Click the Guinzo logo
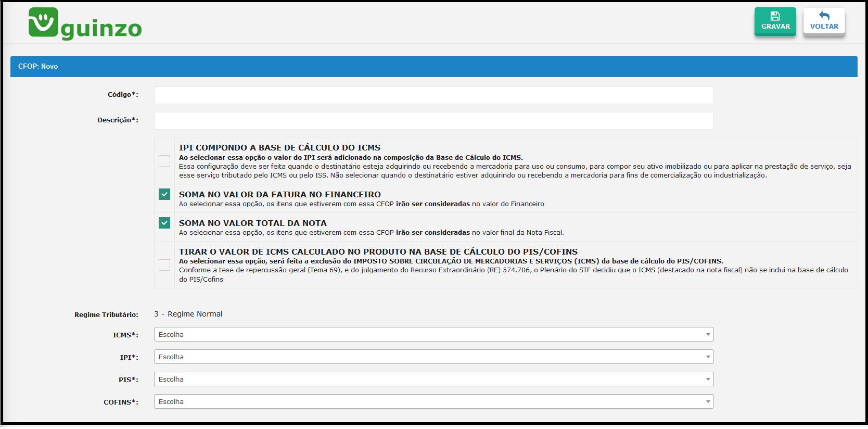868x429 pixels. pos(85,24)
